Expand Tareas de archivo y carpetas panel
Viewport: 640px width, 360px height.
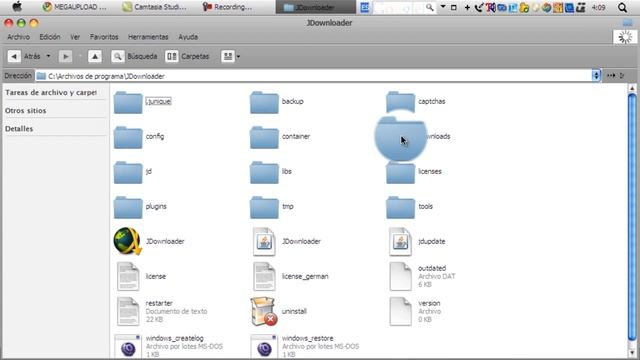point(51,93)
